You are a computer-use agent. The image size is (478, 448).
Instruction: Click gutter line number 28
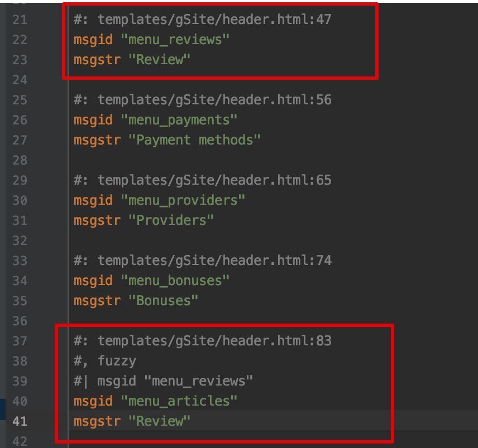click(20, 161)
